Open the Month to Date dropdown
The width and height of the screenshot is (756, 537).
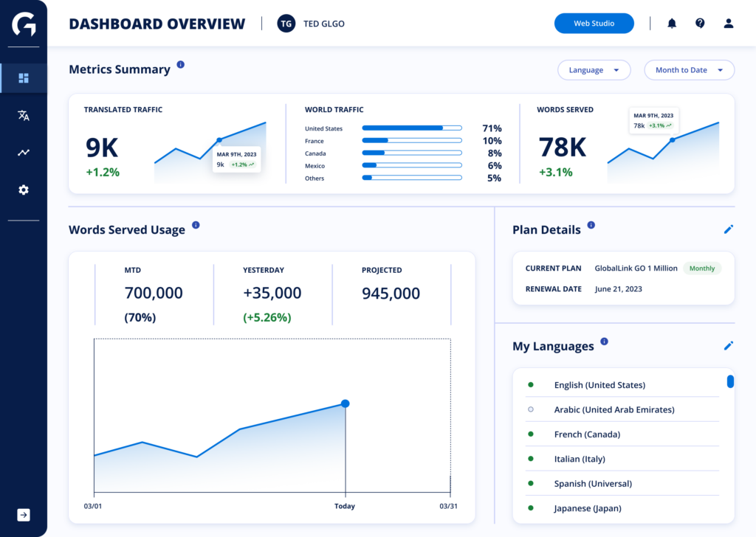point(689,70)
